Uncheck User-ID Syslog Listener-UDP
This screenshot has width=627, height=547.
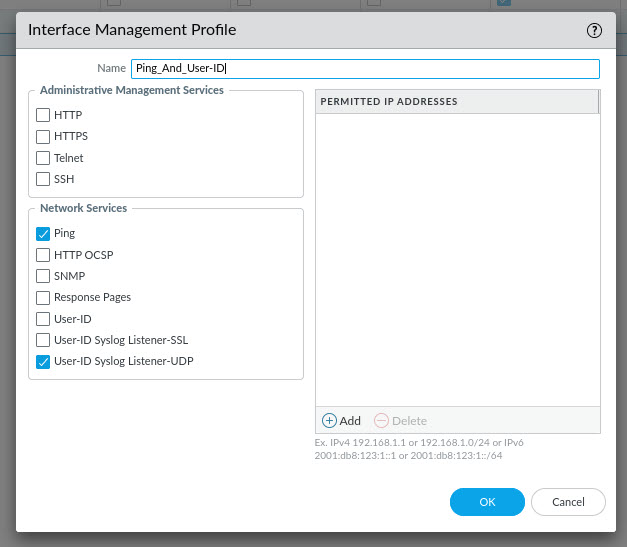43,362
